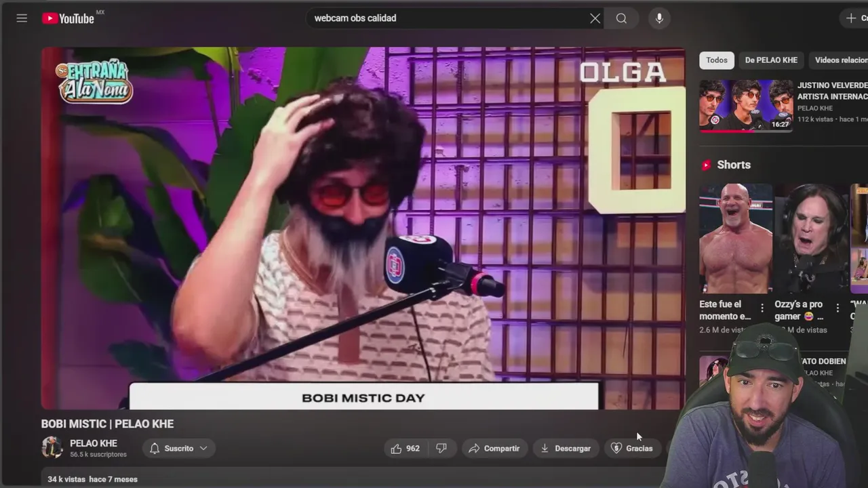The width and height of the screenshot is (868, 488).
Task: Open the YouTube hamburger guide menu
Action: click(x=22, y=18)
